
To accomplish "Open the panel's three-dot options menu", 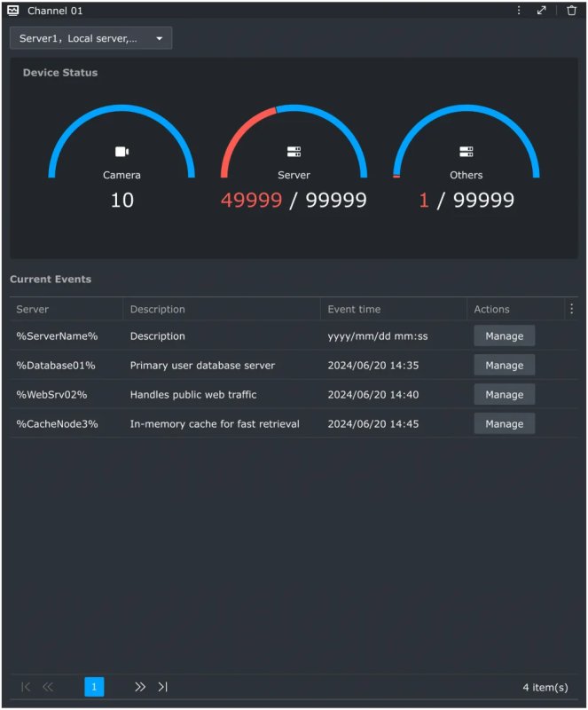I will pos(519,11).
